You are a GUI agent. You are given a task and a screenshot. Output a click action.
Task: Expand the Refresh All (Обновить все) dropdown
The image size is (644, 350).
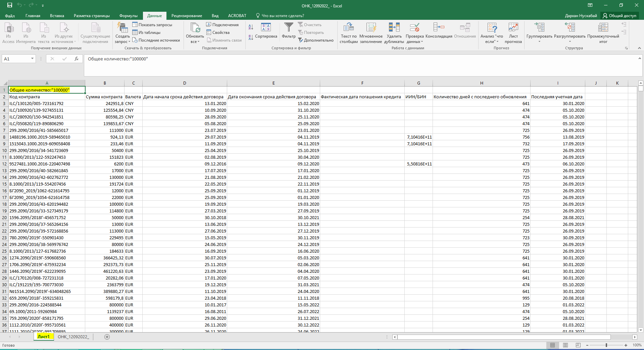[x=195, y=42]
